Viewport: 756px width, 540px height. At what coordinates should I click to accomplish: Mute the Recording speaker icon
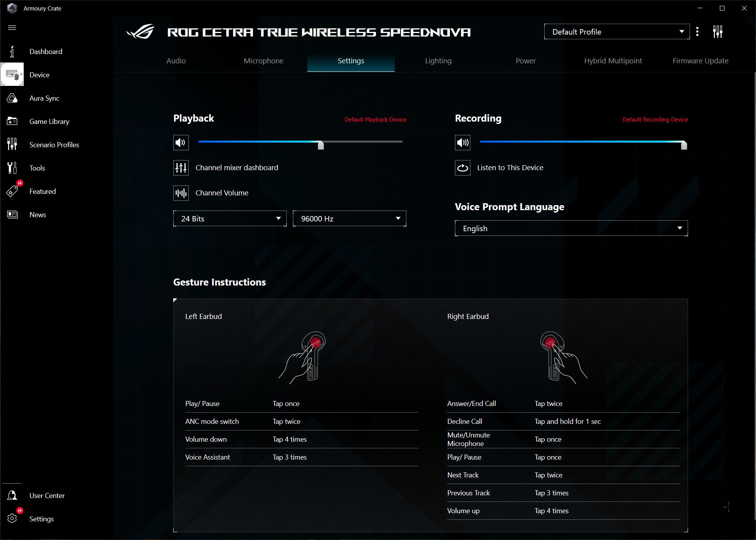(463, 143)
